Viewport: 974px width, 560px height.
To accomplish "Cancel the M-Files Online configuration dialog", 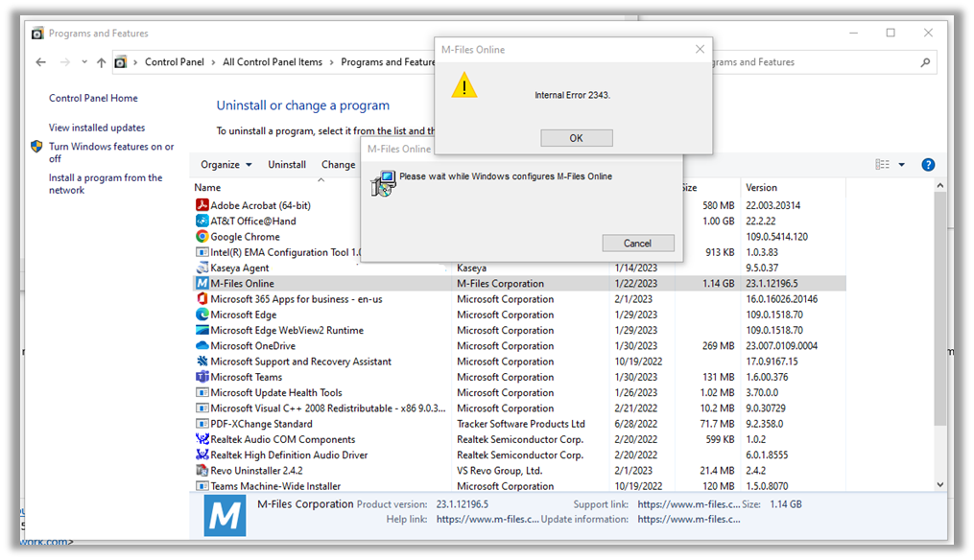I will [638, 244].
